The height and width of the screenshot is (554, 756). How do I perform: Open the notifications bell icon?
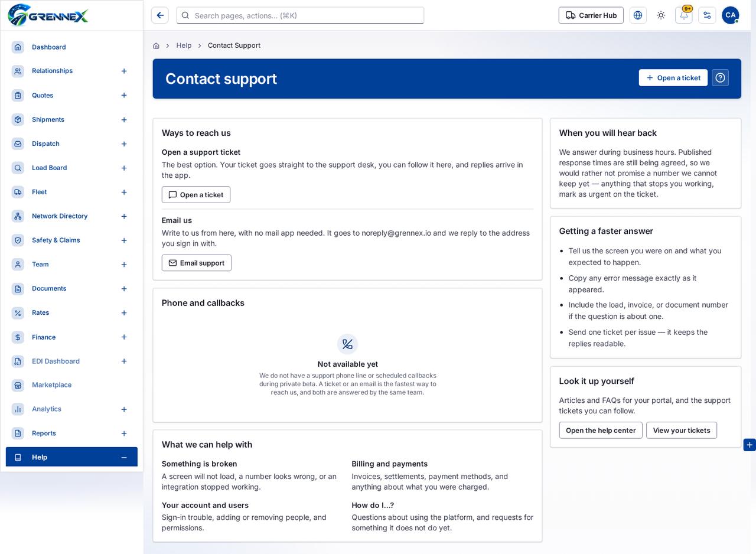(x=683, y=15)
